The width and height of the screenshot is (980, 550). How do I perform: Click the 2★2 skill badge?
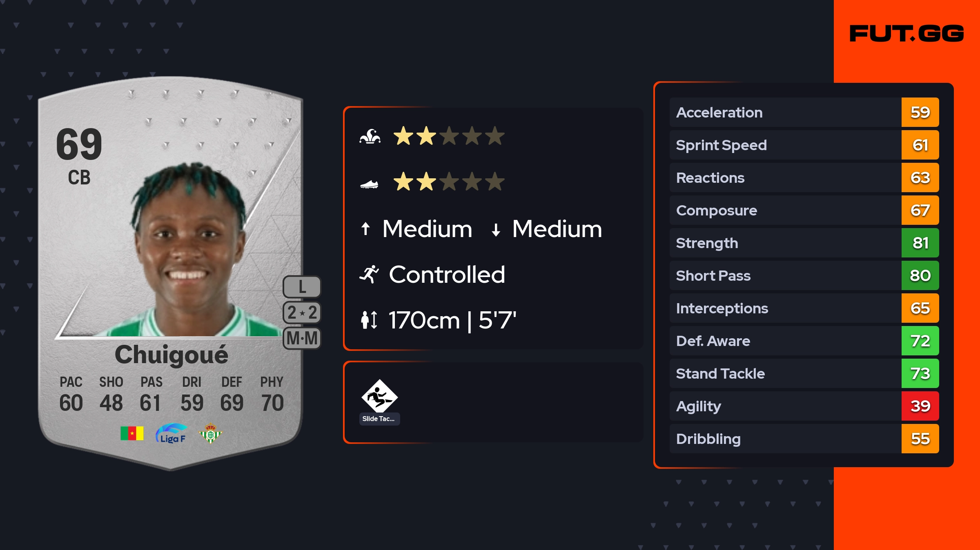click(302, 313)
